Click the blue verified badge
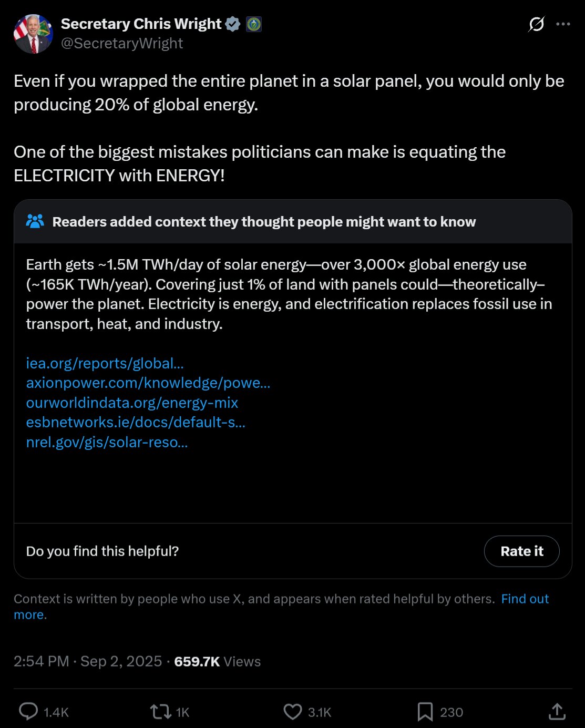 tap(233, 24)
